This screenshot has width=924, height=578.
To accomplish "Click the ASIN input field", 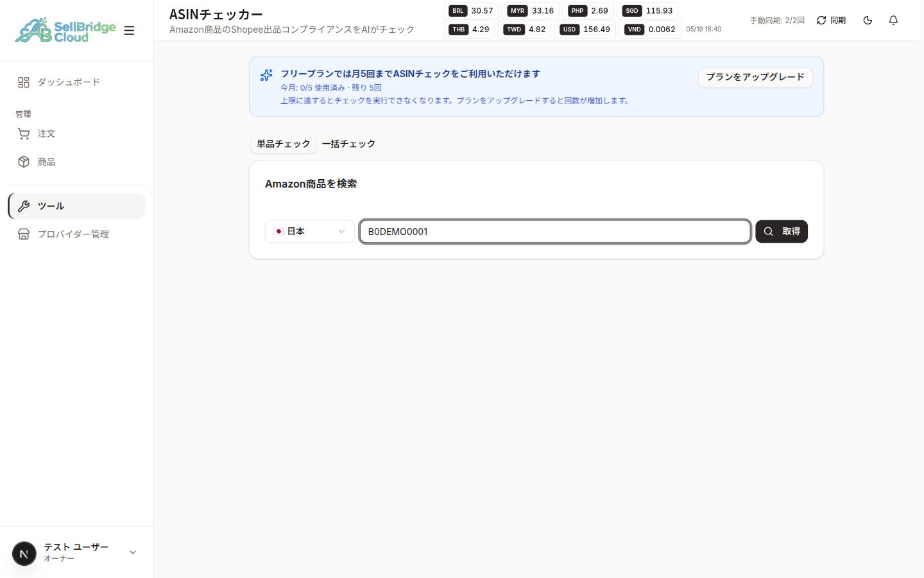I will tap(555, 231).
